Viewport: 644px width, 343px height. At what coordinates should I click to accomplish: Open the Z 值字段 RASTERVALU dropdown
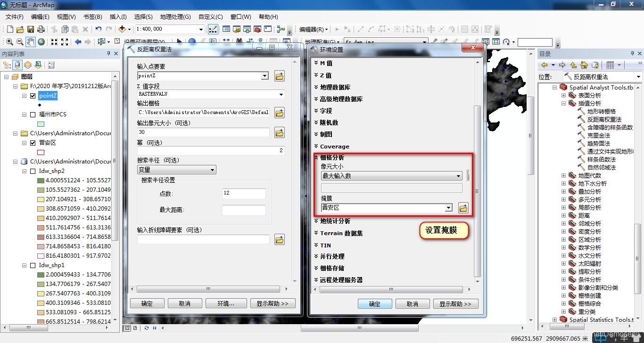click(x=281, y=94)
